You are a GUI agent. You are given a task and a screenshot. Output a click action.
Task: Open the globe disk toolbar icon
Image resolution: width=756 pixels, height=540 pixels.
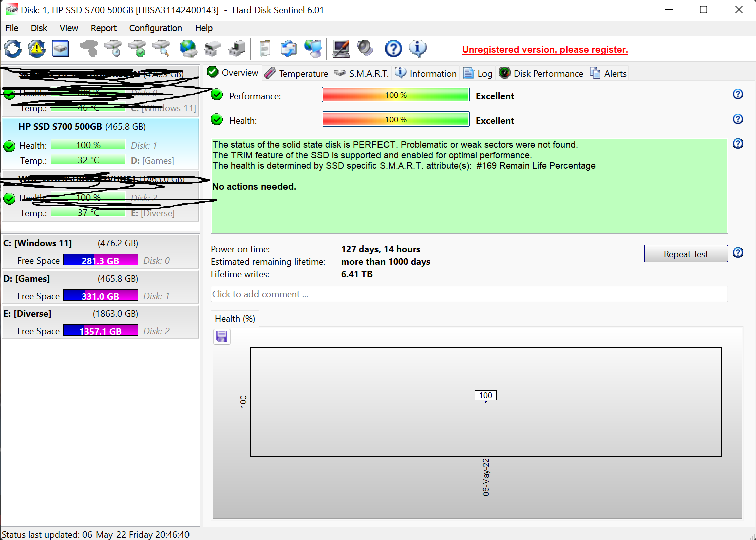[188, 49]
